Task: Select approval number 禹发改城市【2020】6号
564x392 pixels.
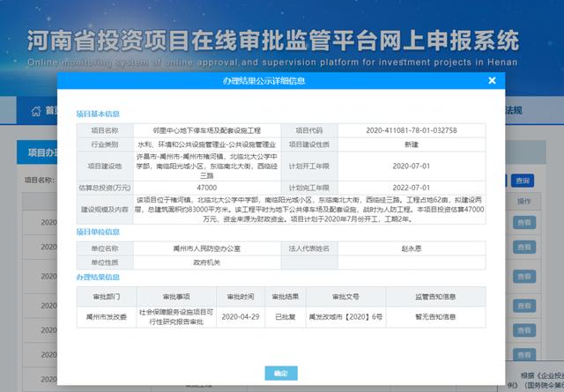Action: tap(345, 317)
